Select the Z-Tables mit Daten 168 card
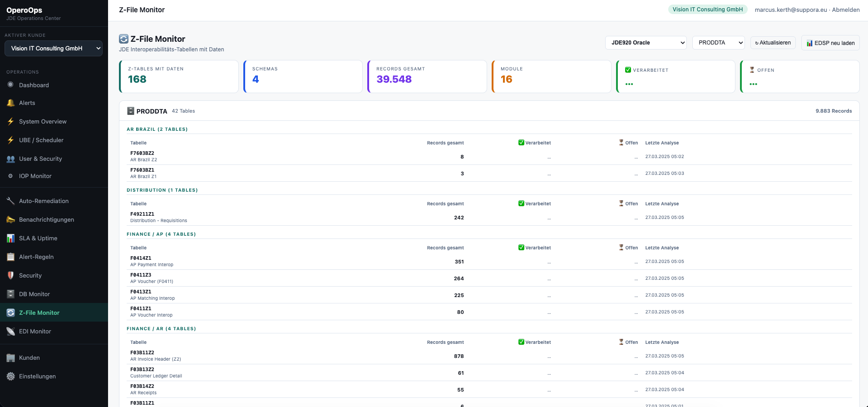 179,77
